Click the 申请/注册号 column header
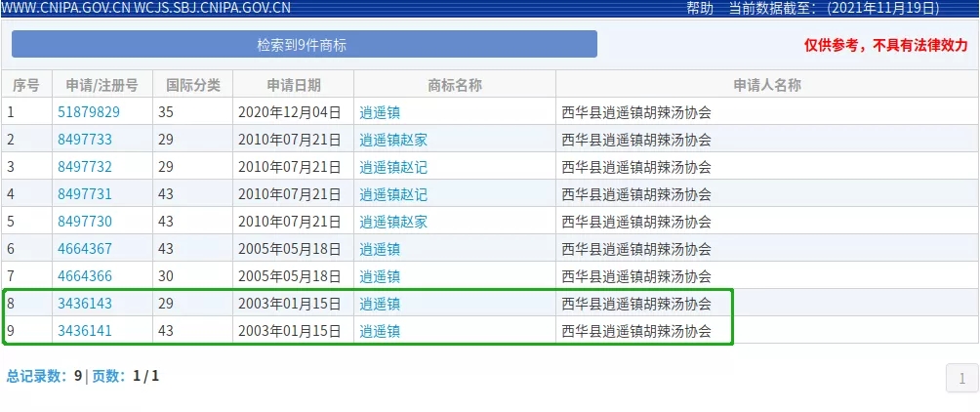Image resolution: width=980 pixels, height=412 pixels. point(102,85)
